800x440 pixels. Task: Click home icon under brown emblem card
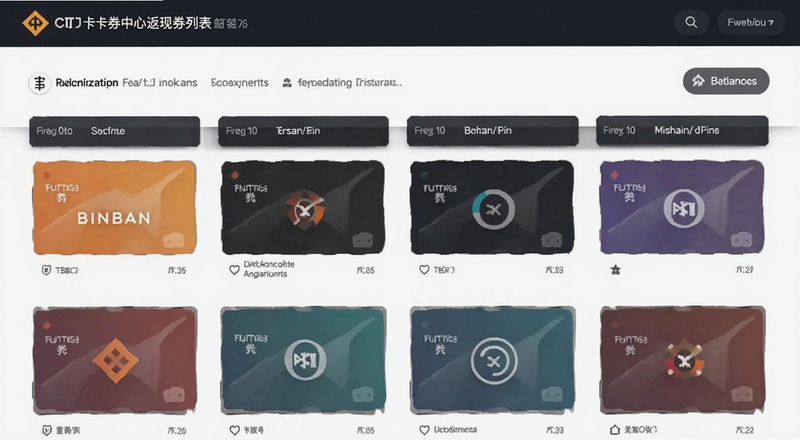615,430
